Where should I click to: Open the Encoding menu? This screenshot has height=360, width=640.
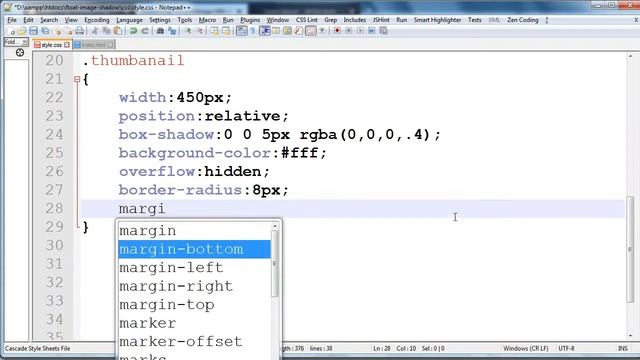click(x=97, y=20)
